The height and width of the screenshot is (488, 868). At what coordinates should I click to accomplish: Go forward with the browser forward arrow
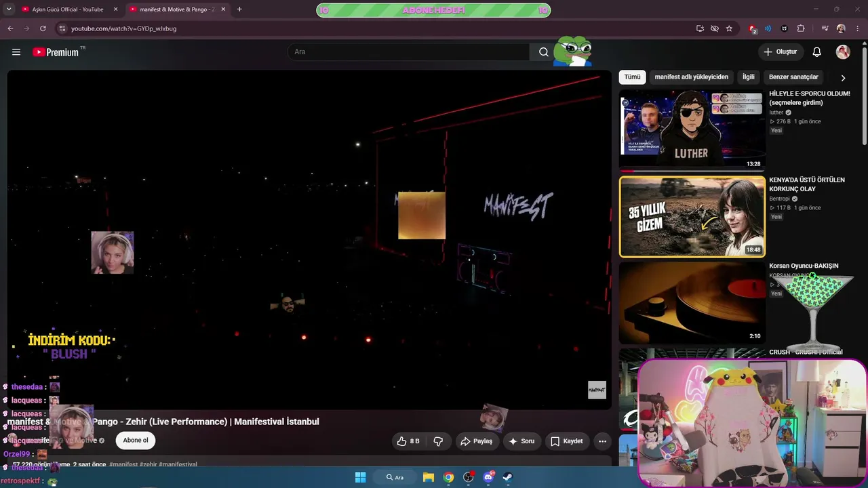[26, 28]
